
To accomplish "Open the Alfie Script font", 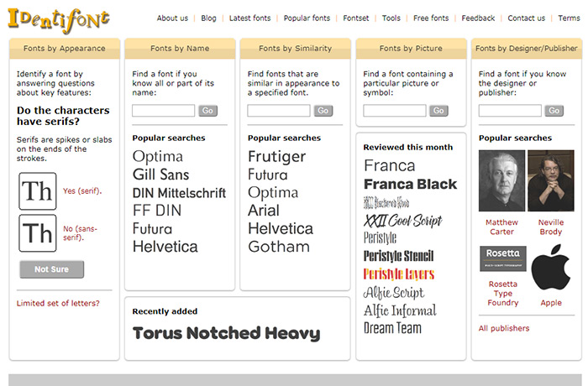I will pos(394,293).
